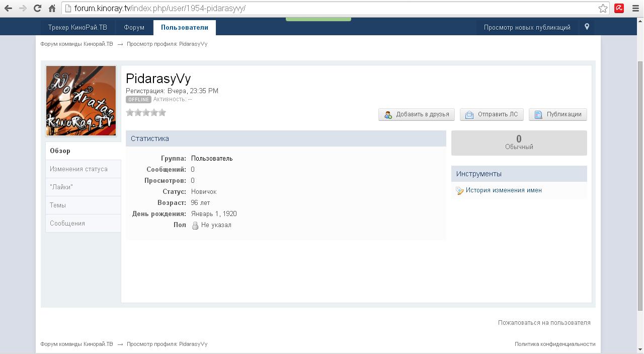Go back with the browser back arrow

[x=8, y=8]
